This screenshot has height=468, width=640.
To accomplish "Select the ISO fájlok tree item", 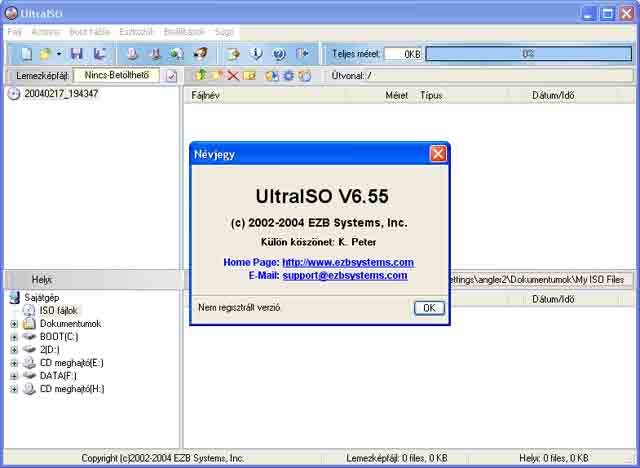I will tap(58, 311).
